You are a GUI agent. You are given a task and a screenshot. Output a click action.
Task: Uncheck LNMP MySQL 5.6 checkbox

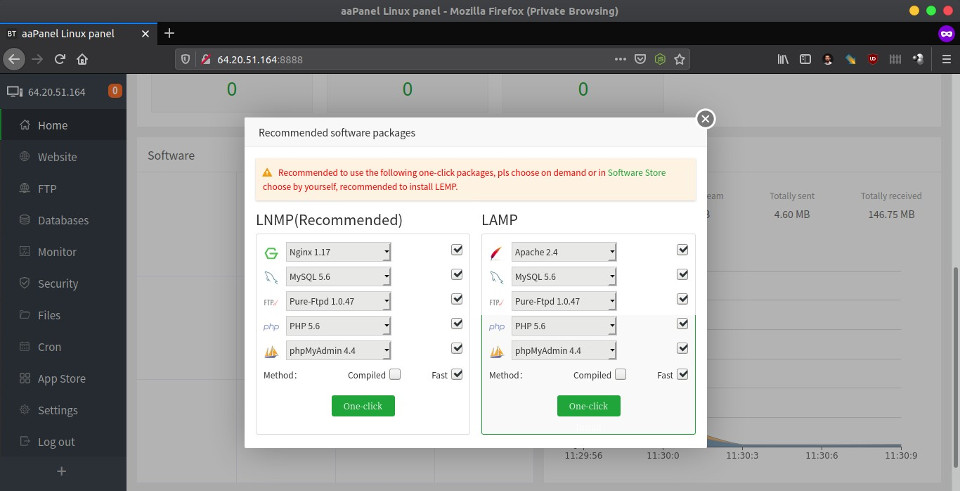click(x=457, y=274)
